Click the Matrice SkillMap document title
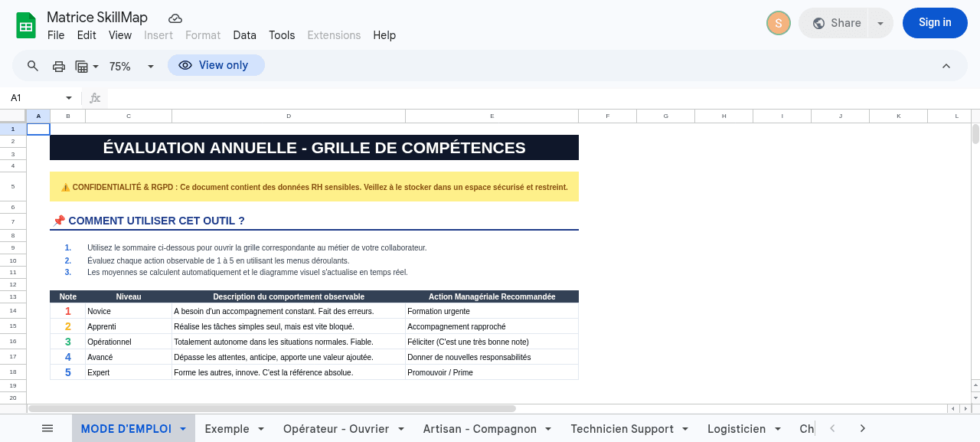980x442 pixels. point(97,18)
